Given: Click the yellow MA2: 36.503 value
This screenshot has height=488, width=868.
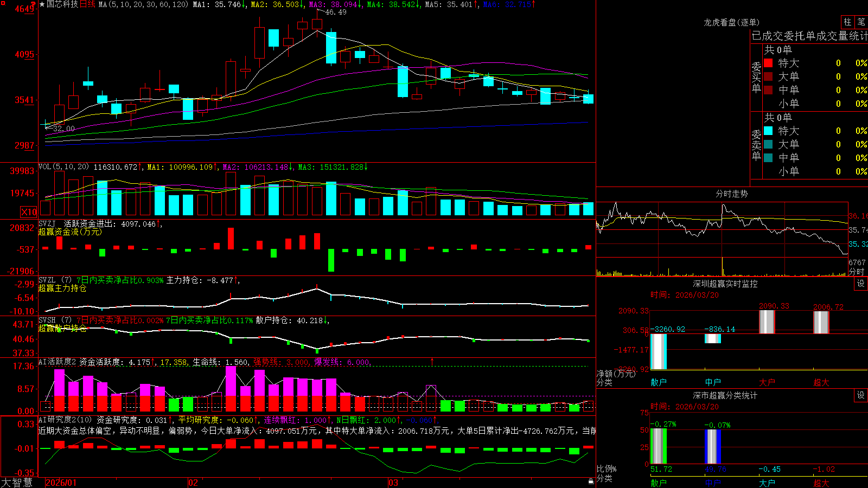Looking at the screenshot, I should coord(275,4).
